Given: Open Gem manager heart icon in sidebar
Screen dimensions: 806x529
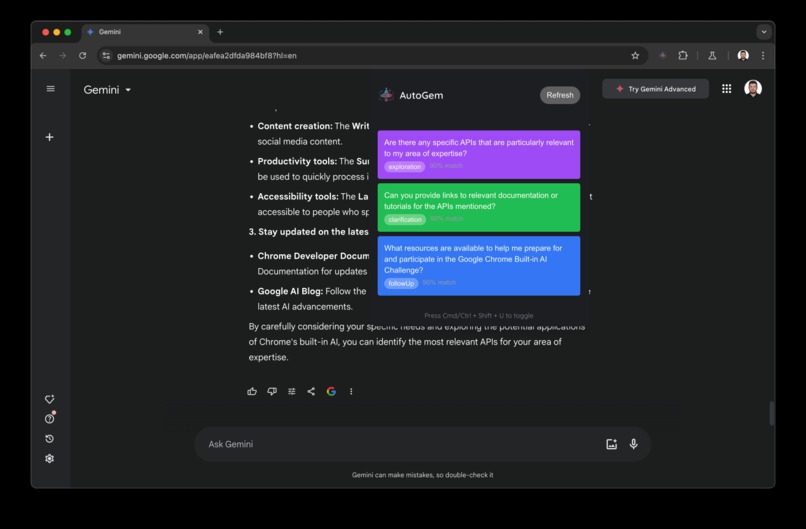Looking at the screenshot, I should click(x=49, y=399).
